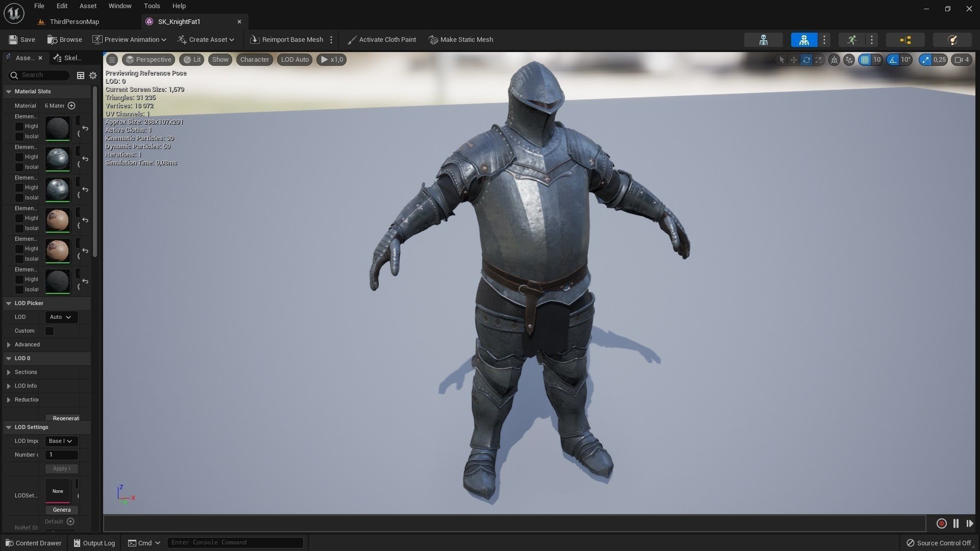Switch to Skeleton editor mode icon

coord(764,40)
